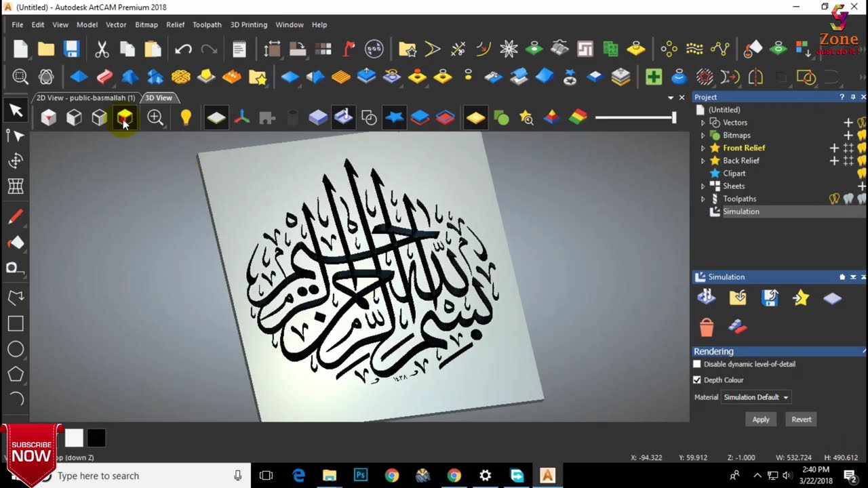This screenshot has width=868, height=488.
Task: Toggle Toolpaths visibility outline bulb
Action: pos(835,199)
